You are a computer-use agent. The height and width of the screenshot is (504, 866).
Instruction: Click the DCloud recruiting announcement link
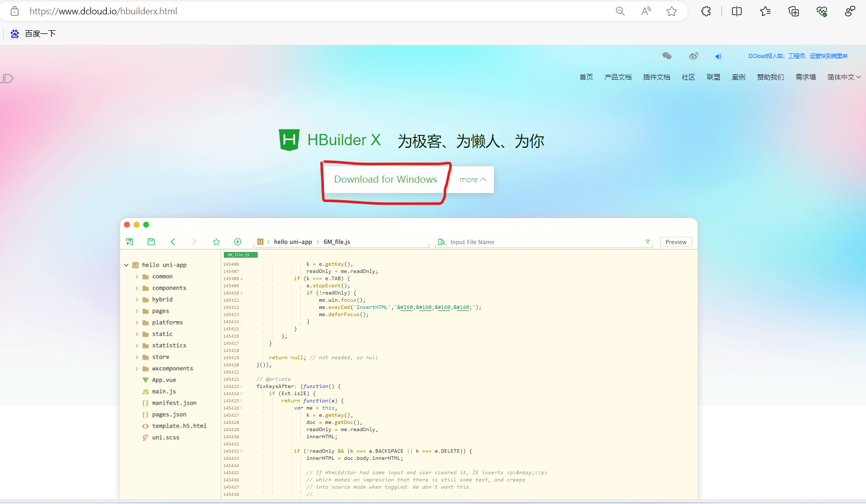[798, 56]
